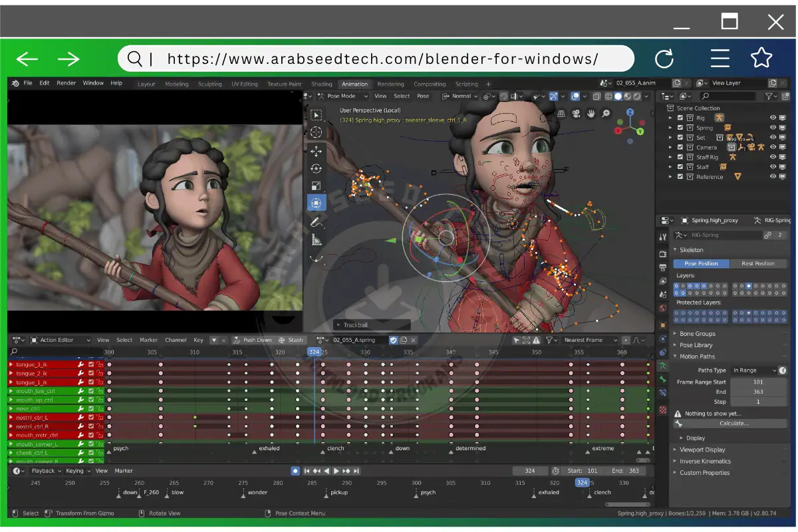Click the wrench icon on the tongue_3_ik channel

click(x=81, y=364)
